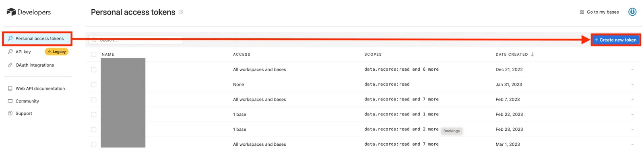The width and height of the screenshot is (644, 157).
Task: Click the token search field
Action: (136, 40)
